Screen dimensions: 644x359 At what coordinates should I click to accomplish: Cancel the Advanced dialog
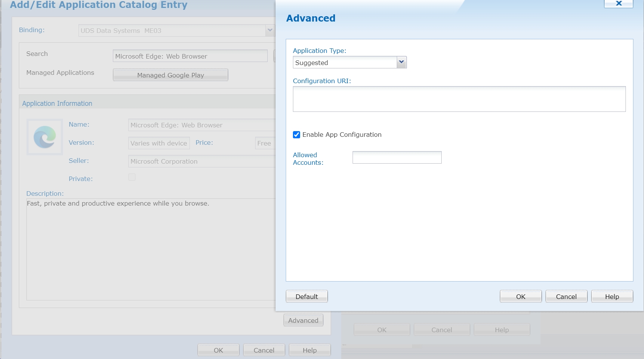pos(566,297)
